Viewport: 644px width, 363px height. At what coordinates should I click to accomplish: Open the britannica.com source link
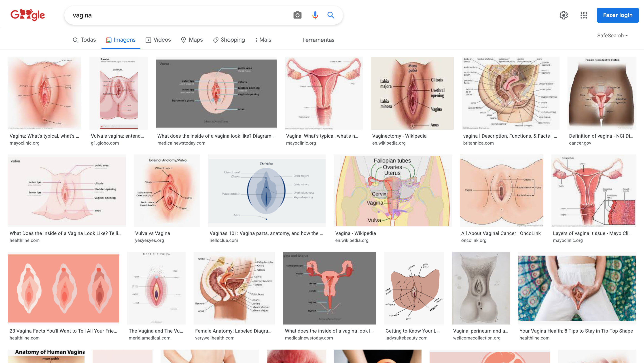[x=478, y=143]
